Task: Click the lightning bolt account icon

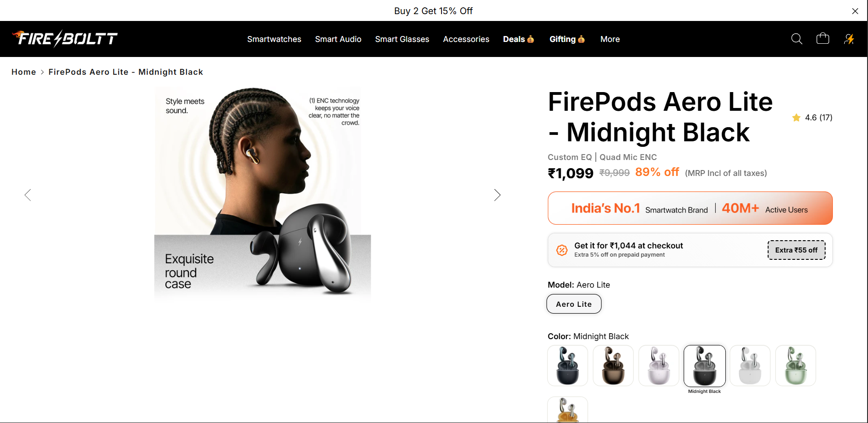Action: pyautogui.click(x=849, y=39)
